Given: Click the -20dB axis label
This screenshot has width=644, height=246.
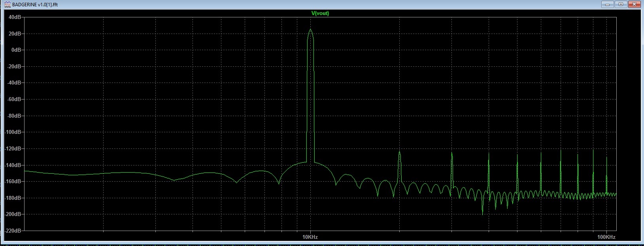Looking at the screenshot, I should pos(14,67).
